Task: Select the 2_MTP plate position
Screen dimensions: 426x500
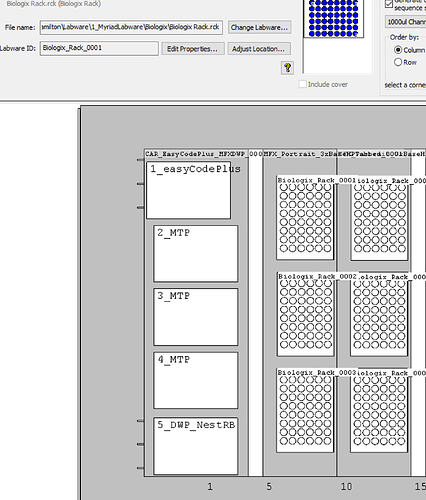Action: (196, 254)
